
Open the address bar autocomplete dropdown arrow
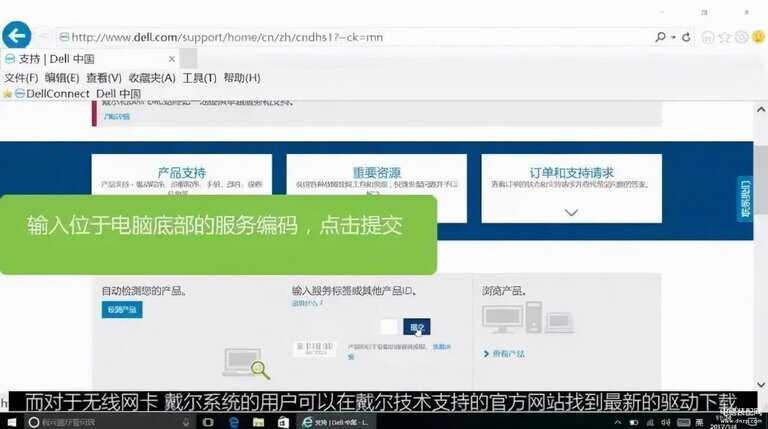pyautogui.click(x=673, y=37)
